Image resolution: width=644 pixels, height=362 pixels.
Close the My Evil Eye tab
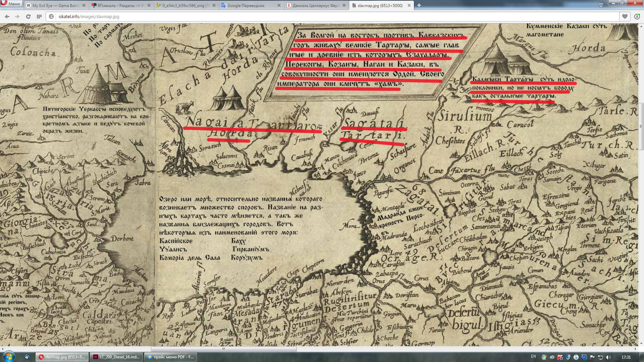[x=84, y=5]
